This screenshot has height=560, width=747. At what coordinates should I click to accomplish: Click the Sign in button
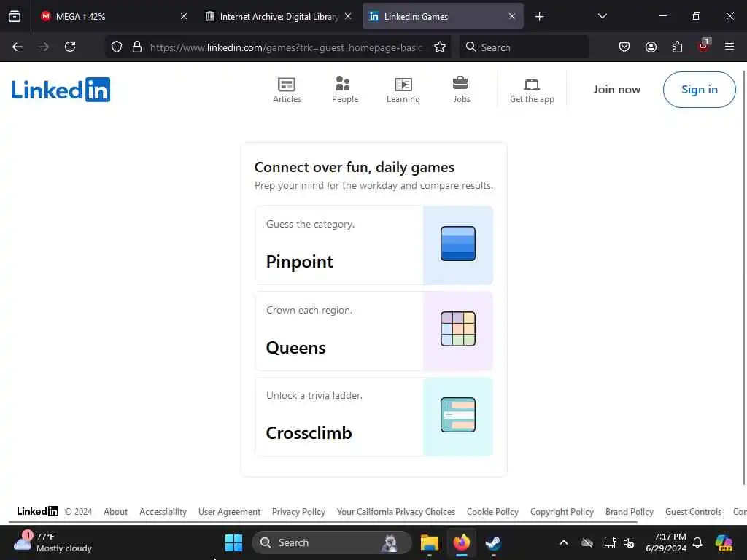pos(699,90)
